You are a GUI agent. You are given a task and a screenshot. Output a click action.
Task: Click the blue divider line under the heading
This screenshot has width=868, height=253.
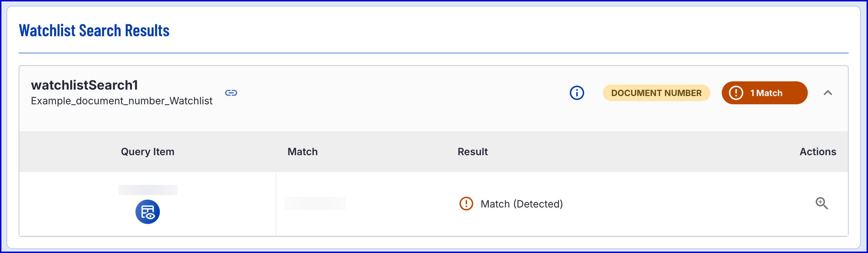tap(433, 53)
